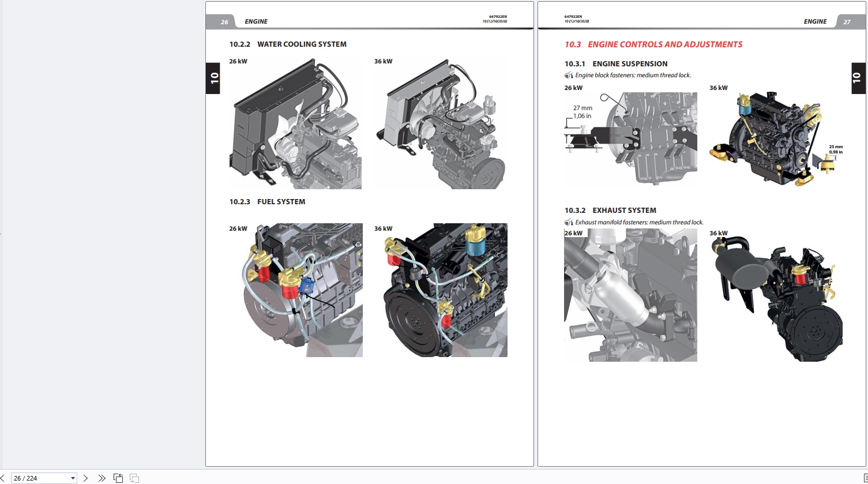Click thread lock icon beside engine block fasteners
The image size is (868, 484).
pos(569,76)
